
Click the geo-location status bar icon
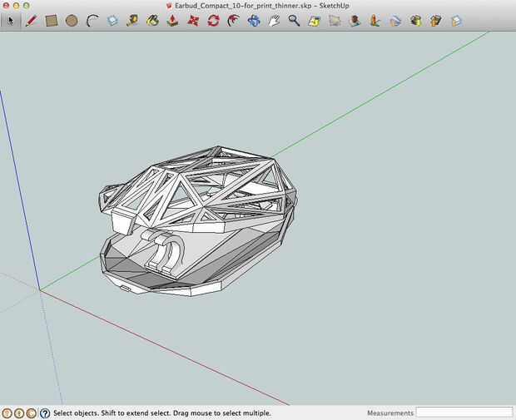pos(7,413)
